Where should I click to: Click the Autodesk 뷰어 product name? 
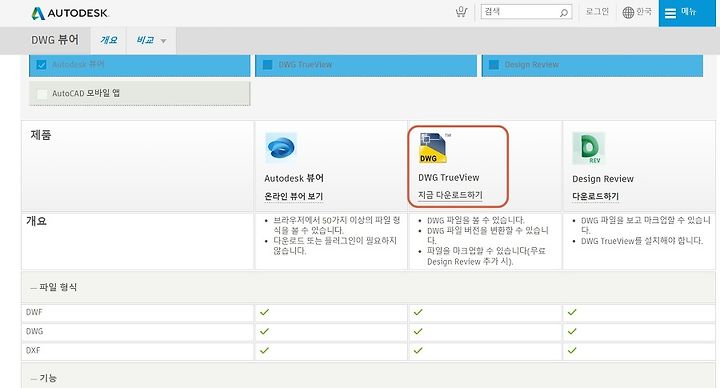click(294, 178)
